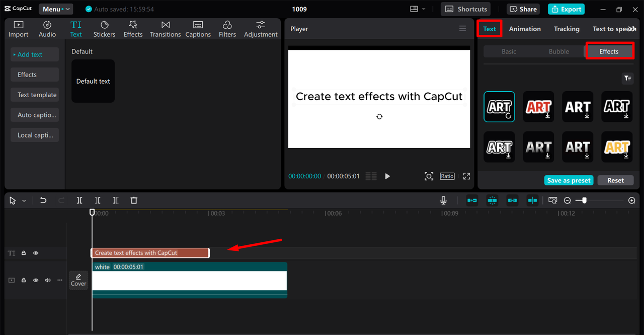Click the microphone Record voiceover icon

tap(443, 200)
